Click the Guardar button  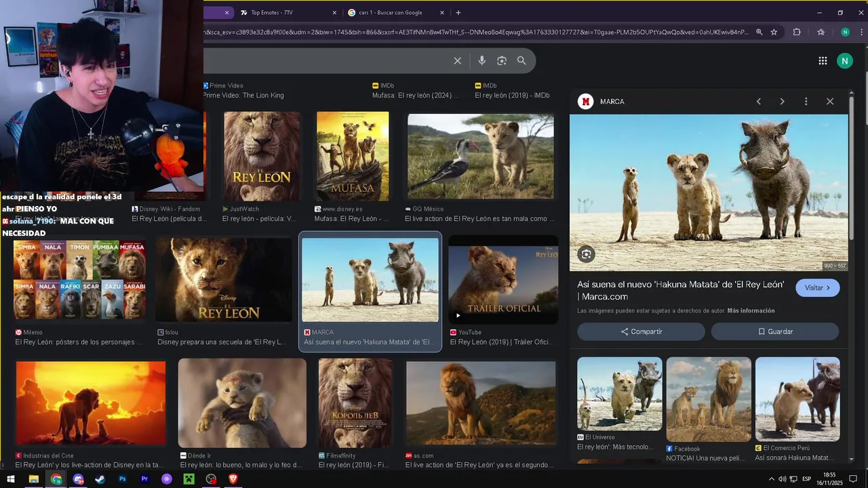point(775,331)
